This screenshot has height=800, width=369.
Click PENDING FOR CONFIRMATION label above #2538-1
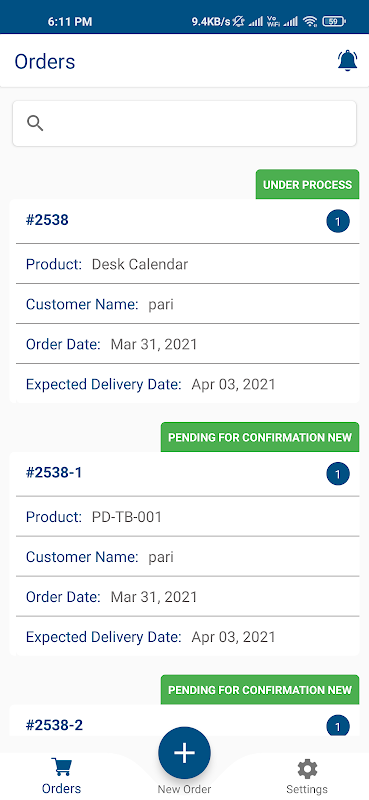click(260, 437)
